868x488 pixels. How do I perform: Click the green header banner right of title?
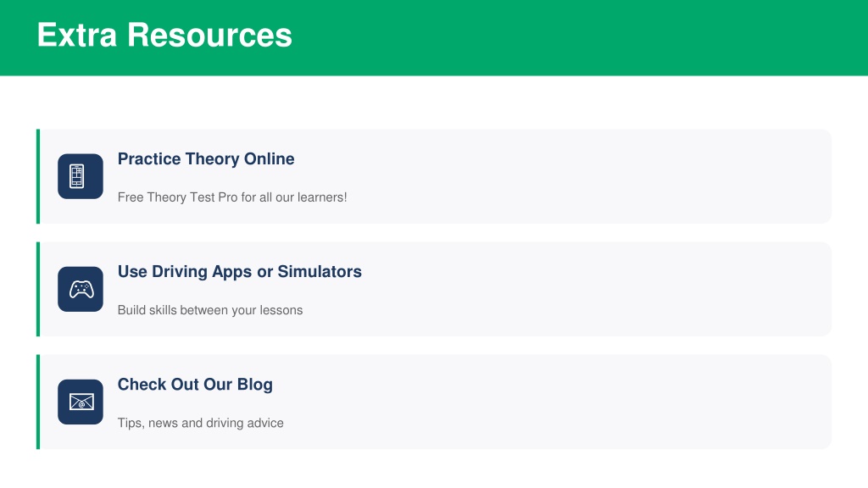pyautogui.click(x=593, y=37)
